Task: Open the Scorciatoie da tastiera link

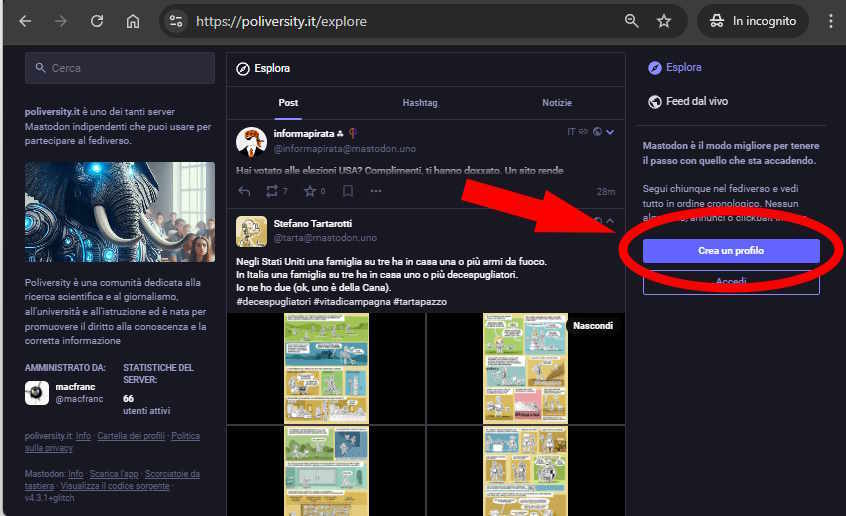Action: (172, 473)
